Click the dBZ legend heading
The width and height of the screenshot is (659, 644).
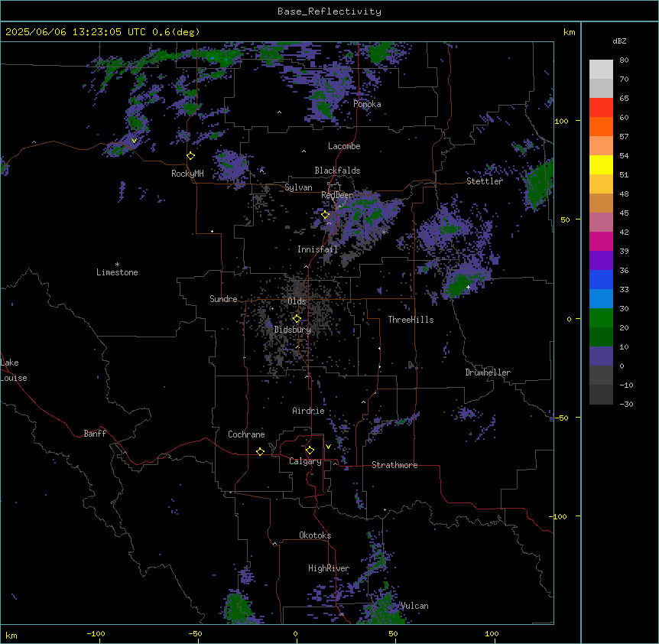point(619,41)
